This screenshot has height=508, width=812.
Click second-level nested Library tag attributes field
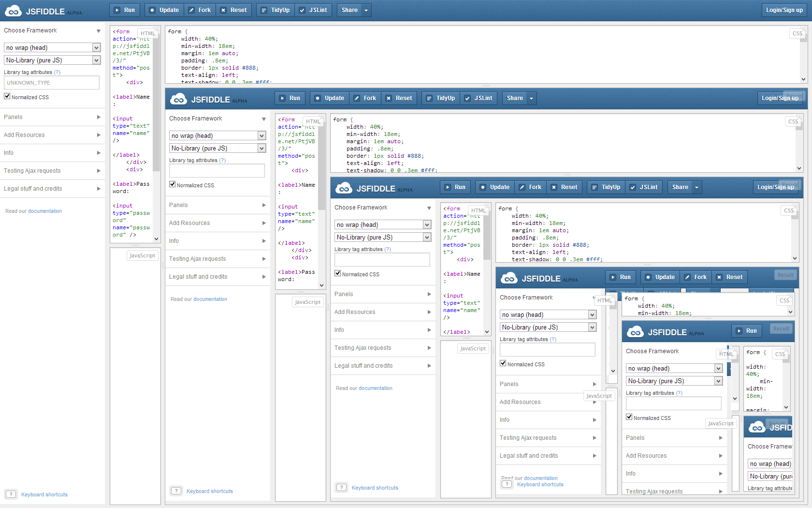(217, 171)
